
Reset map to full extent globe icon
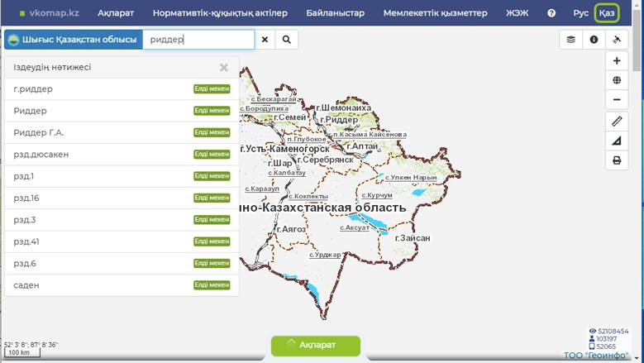pos(617,80)
